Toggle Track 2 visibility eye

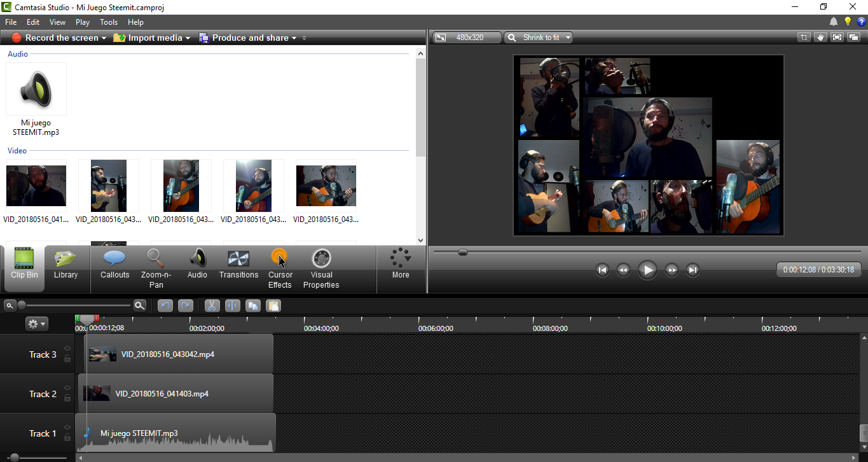(x=67, y=388)
